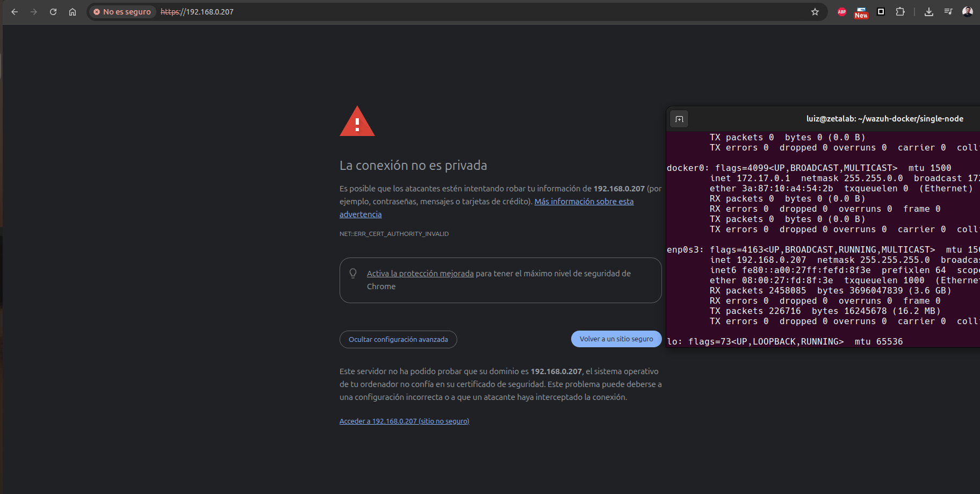Click the NET::ERR_CERT_AUTHORITY_INVALID error code
The image size is (980, 494).
tap(394, 234)
